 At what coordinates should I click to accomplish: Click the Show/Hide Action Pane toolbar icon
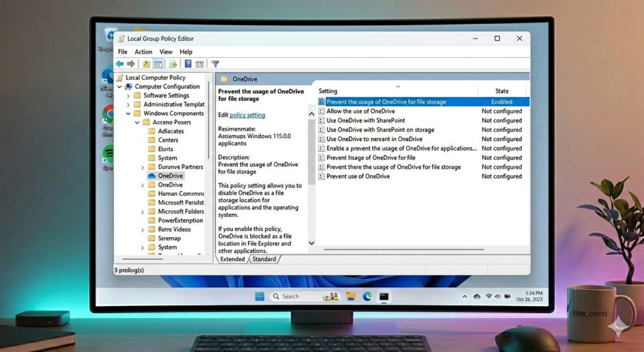coord(199,64)
